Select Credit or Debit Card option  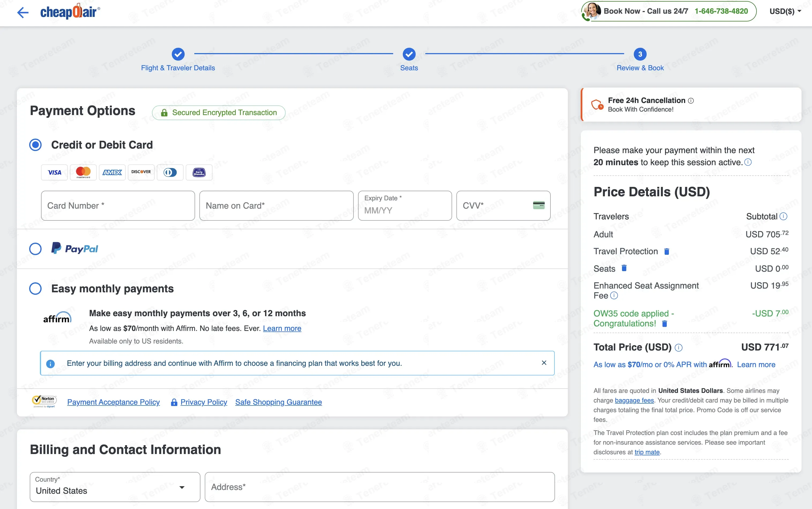(x=36, y=145)
